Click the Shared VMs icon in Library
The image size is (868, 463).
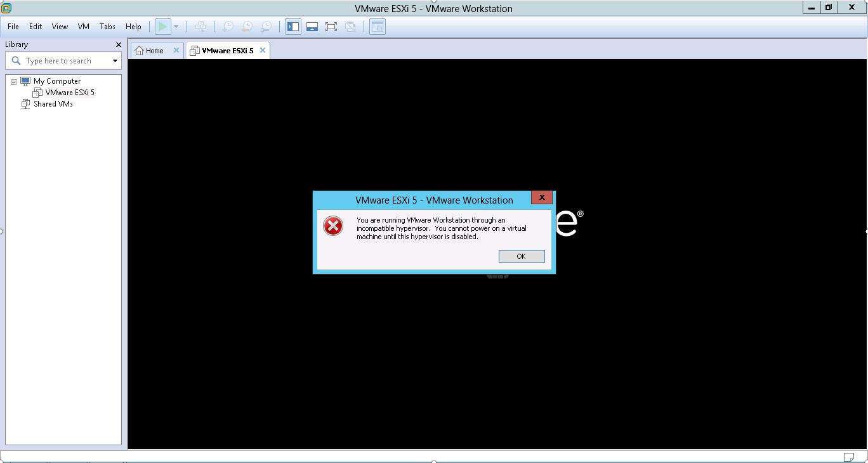click(x=25, y=104)
